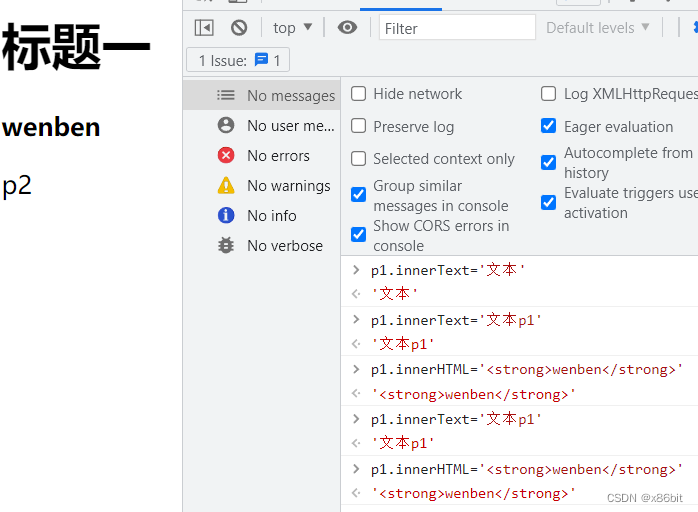Click the blue info circle icon
The image size is (698, 512).
pyautogui.click(x=226, y=215)
